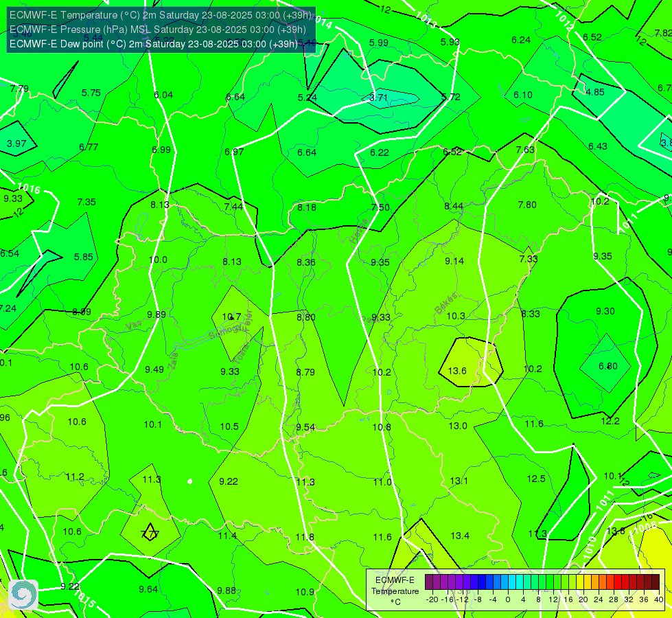
Task: Click the 13.1 temperature value
Action: (459, 481)
